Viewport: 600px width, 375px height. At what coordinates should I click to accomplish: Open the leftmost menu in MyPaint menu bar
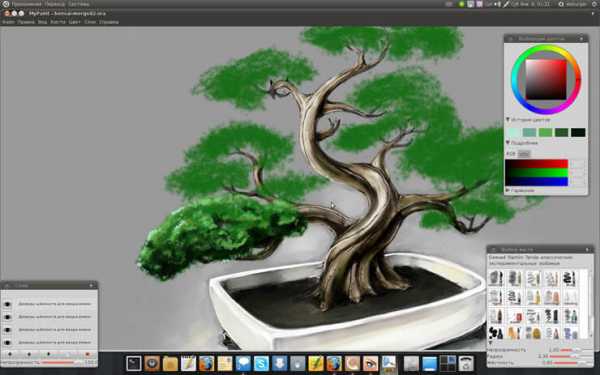point(8,22)
